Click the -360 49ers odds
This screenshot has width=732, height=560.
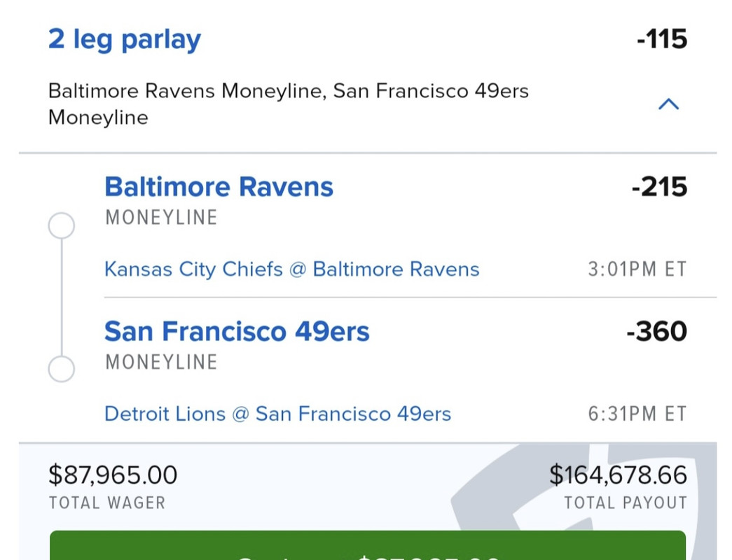pos(656,331)
